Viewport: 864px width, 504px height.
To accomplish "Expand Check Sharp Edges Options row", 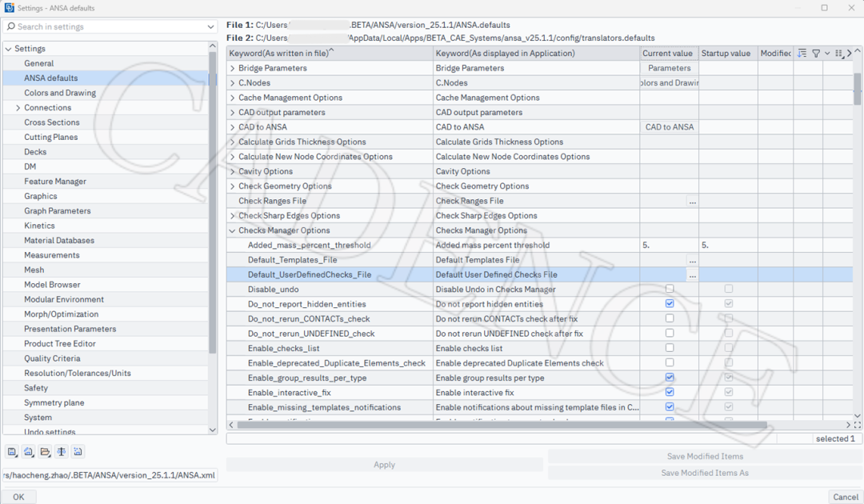I will tap(232, 216).
